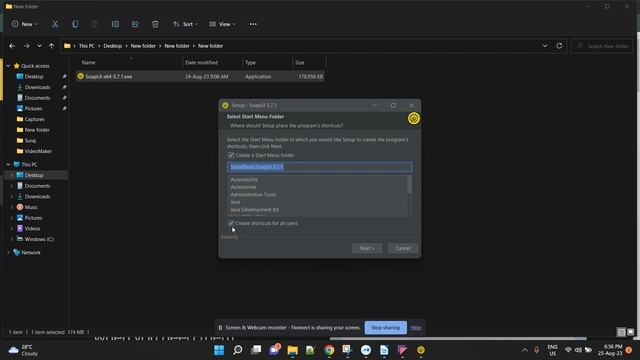Click the Cut icon in Explorer toolbar

pyautogui.click(x=55, y=24)
